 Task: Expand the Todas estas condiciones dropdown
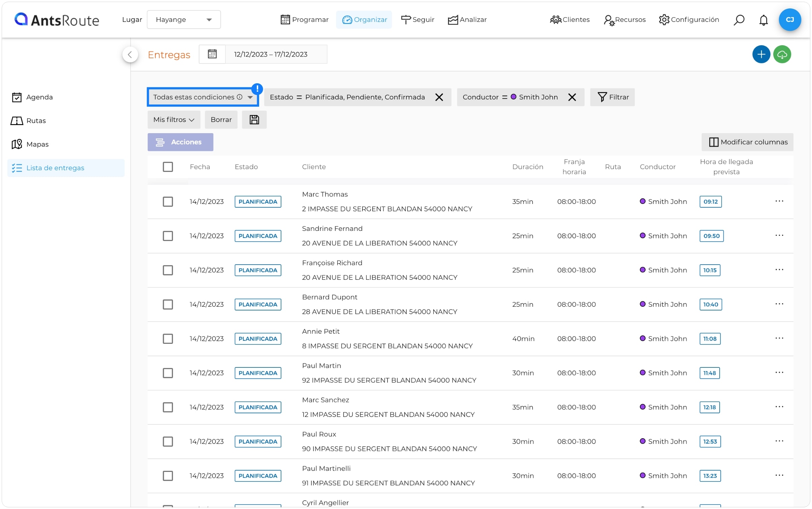coord(203,97)
